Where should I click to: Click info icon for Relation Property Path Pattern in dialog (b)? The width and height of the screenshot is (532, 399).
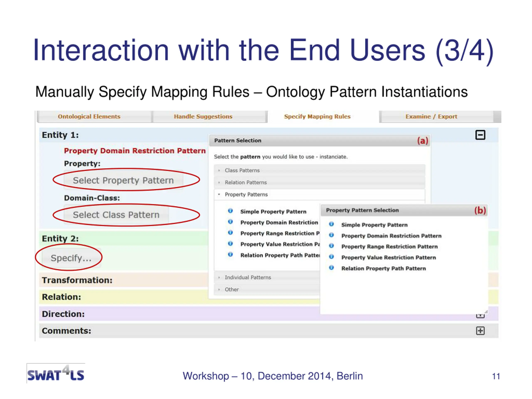(331, 268)
